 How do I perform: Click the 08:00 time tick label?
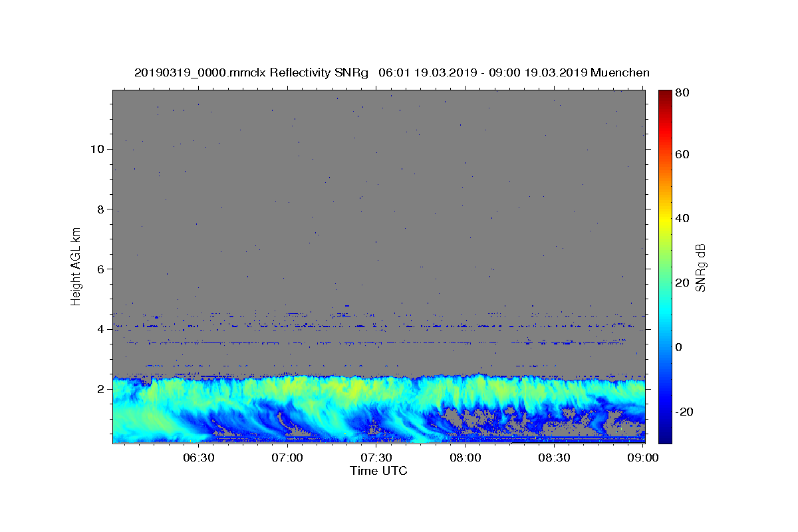(465, 458)
